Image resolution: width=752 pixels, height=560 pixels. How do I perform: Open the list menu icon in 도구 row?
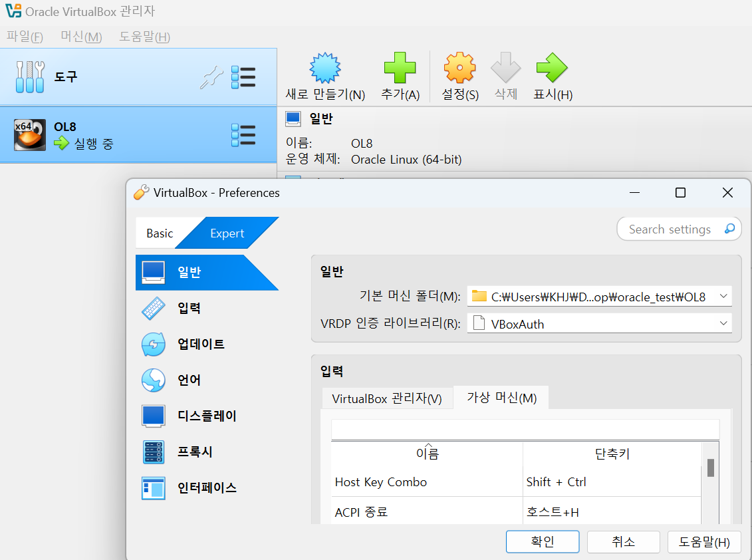(x=243, y=77)
